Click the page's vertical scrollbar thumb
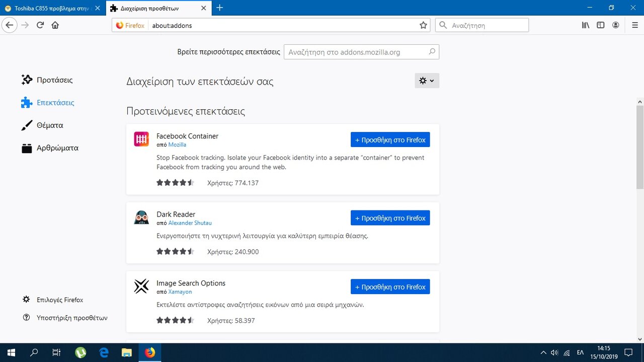This screenshot has height=362, width=644. (x=639, y=147)
